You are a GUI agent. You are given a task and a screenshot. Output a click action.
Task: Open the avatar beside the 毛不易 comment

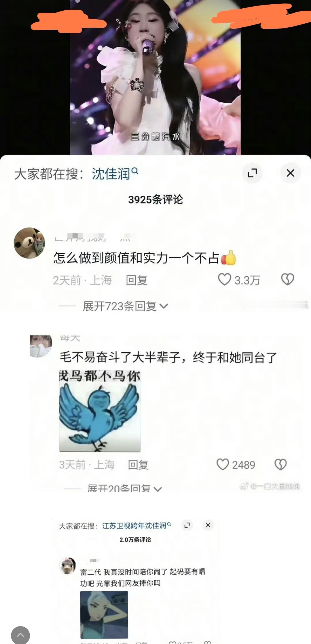click(41, 346)
